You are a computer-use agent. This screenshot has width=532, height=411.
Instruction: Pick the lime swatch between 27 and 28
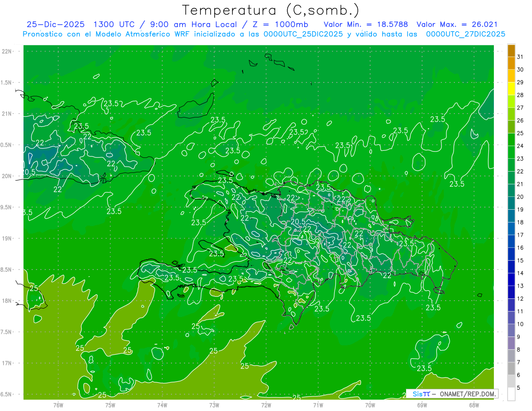point(511,102)
